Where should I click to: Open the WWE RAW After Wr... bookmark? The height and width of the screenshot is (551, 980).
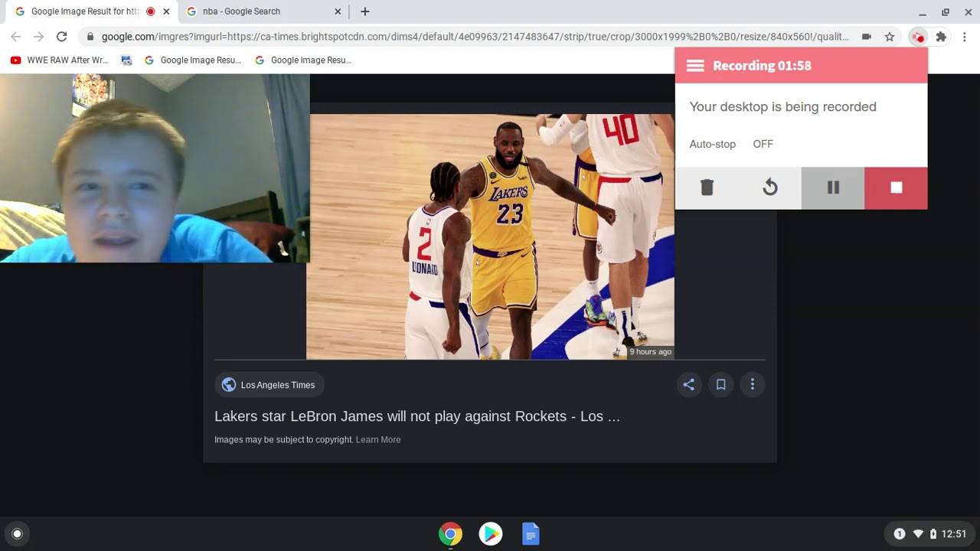click(59, 60)
